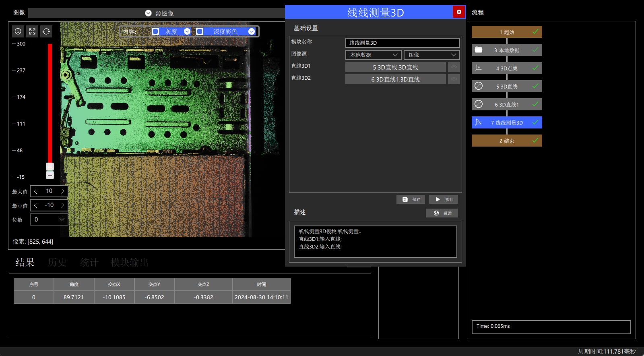Click the green checkmark on 2 结束
Image resolution: width=644 pixels, height=356 pixels.
pos(535,140)
